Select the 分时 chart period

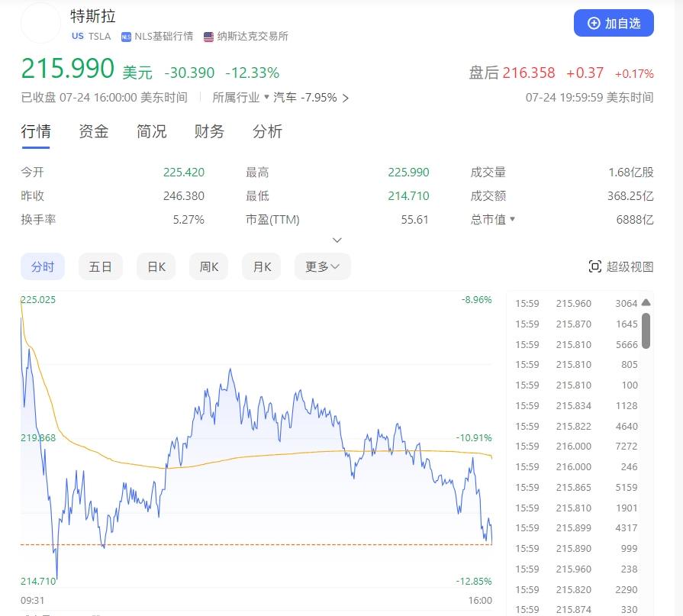click(43, 266)
